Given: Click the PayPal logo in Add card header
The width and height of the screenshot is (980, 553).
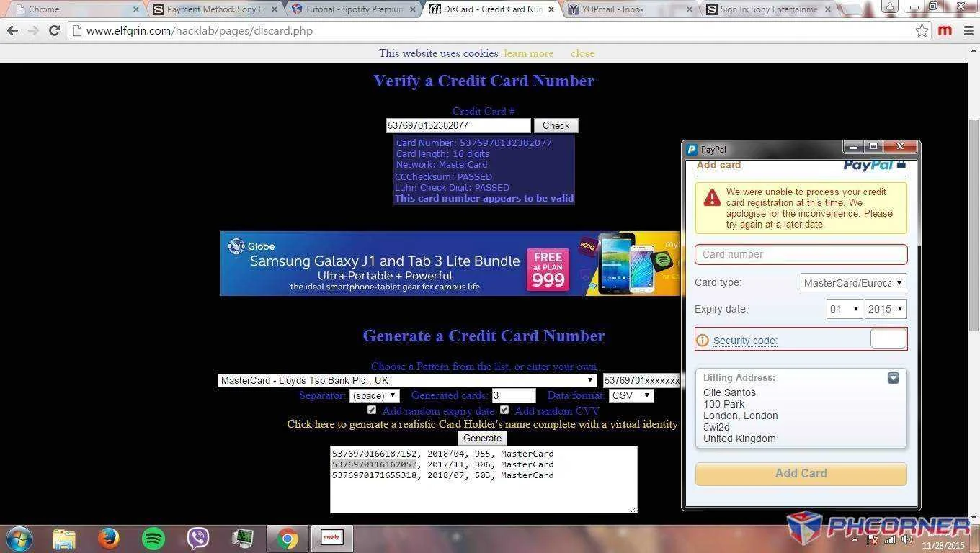Looking at the screenshot, I should coord(868,165).
